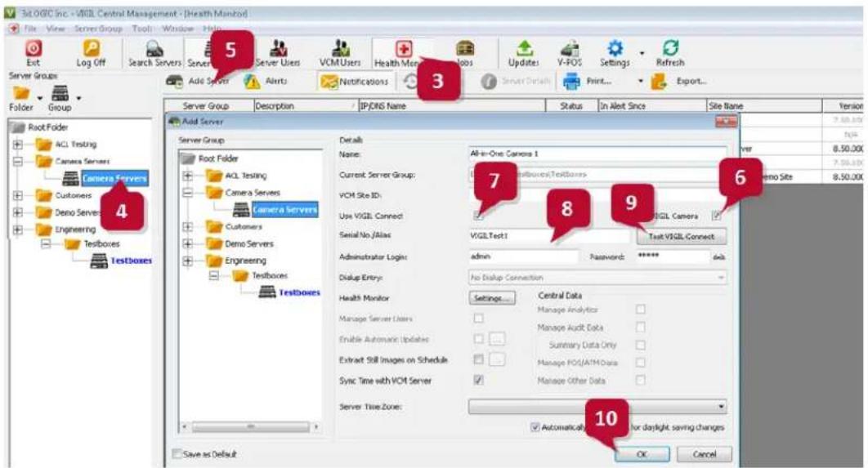
Task: Open the Dialup Entry dropdown
Action: [x=597, y=278]
